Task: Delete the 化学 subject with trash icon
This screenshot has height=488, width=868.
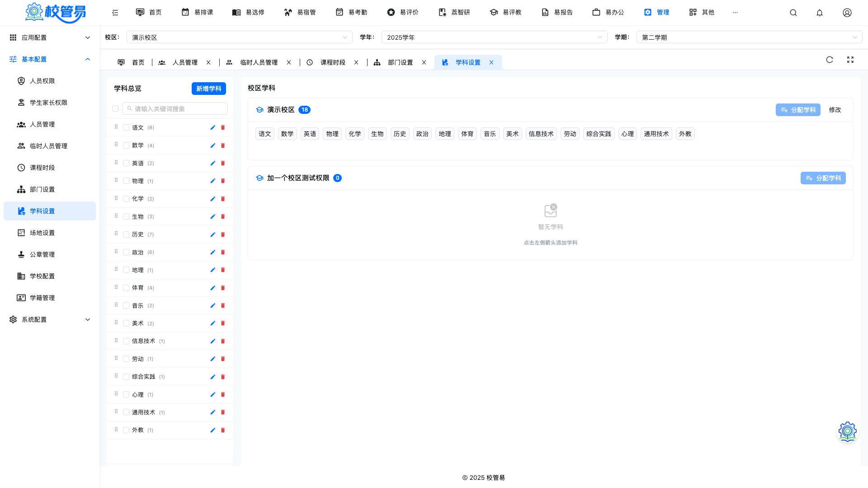Action: (223, 199)
